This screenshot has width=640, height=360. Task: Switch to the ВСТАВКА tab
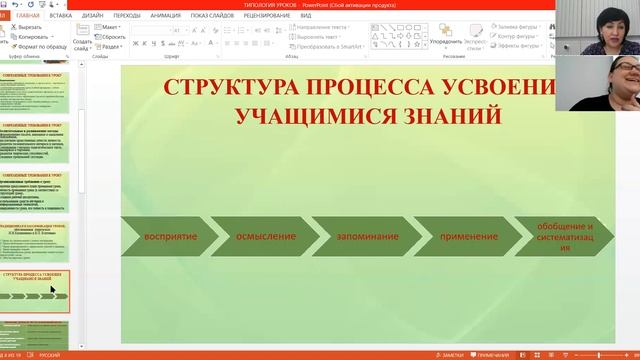61,16
